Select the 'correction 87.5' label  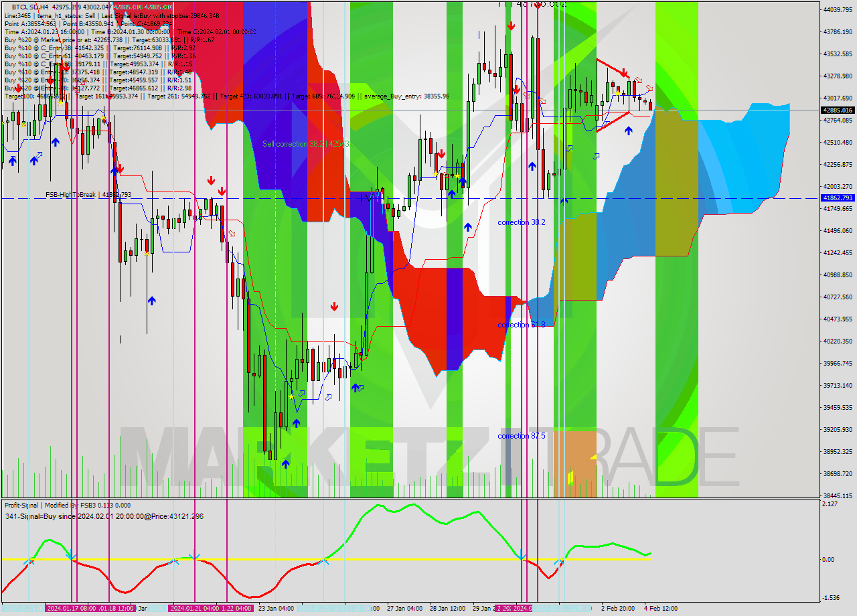521,436
